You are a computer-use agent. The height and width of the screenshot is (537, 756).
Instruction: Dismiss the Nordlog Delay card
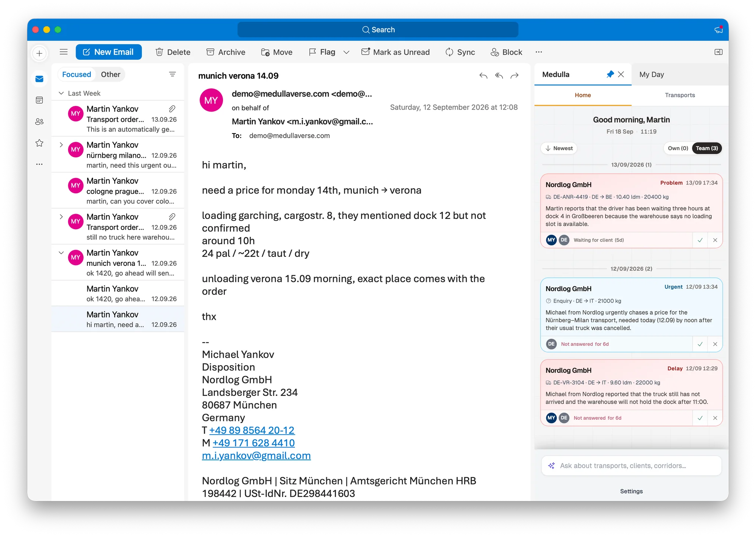(715, 418)
